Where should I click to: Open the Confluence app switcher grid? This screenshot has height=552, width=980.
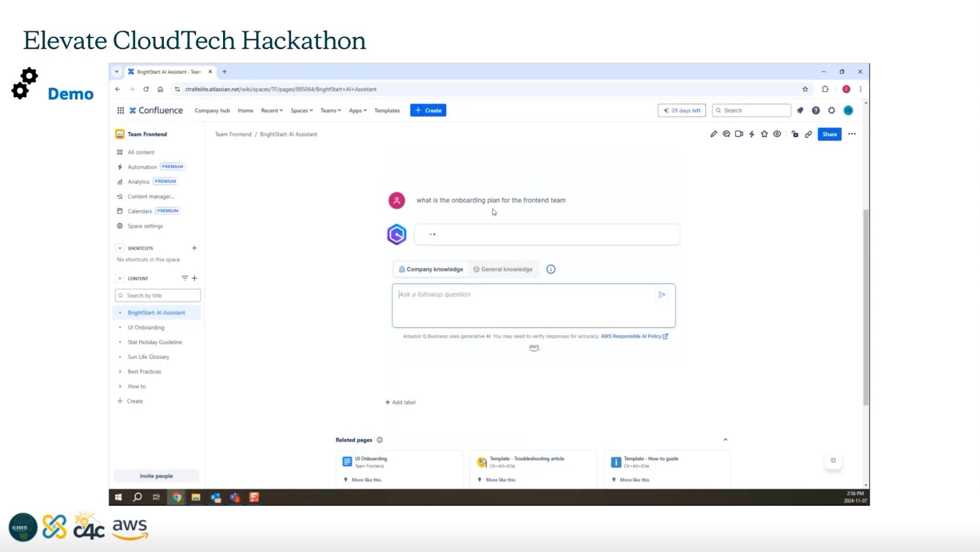point(121,110)
